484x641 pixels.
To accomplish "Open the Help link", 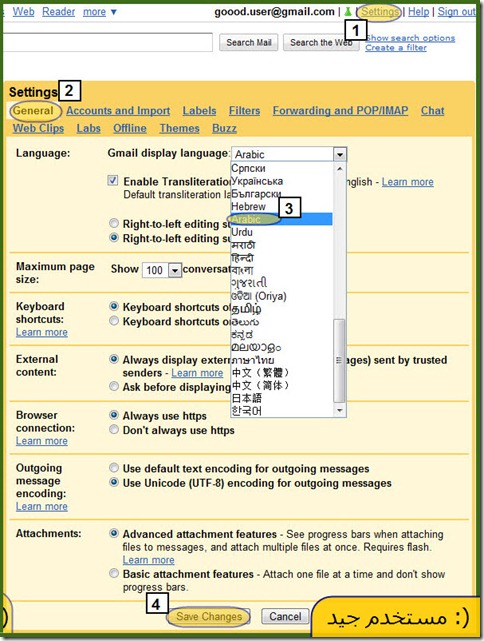I will (x=419, y=12).
